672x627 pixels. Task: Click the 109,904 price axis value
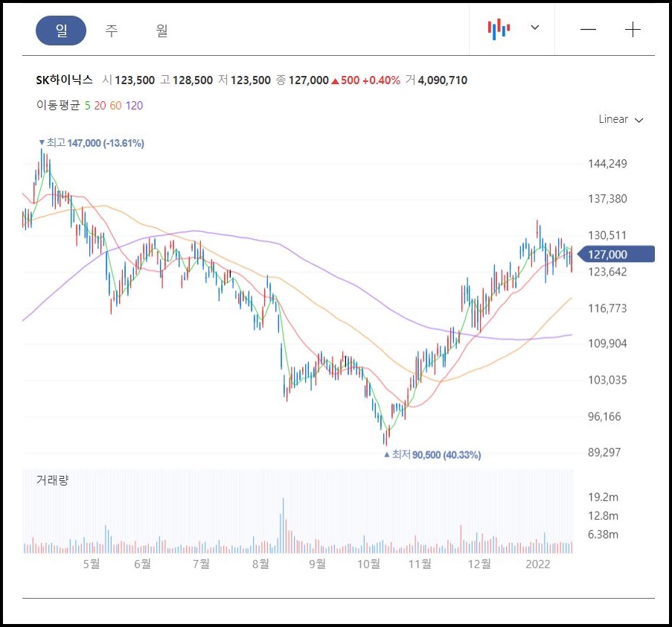(x=607, y=343)
